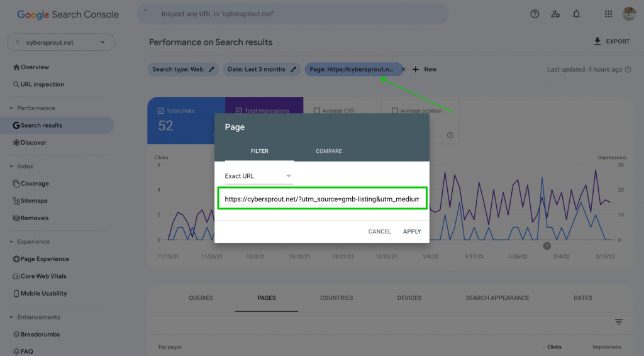644x356 pixels.
Task: Open Google apps grid icon
Action: (x=608, y=14)
